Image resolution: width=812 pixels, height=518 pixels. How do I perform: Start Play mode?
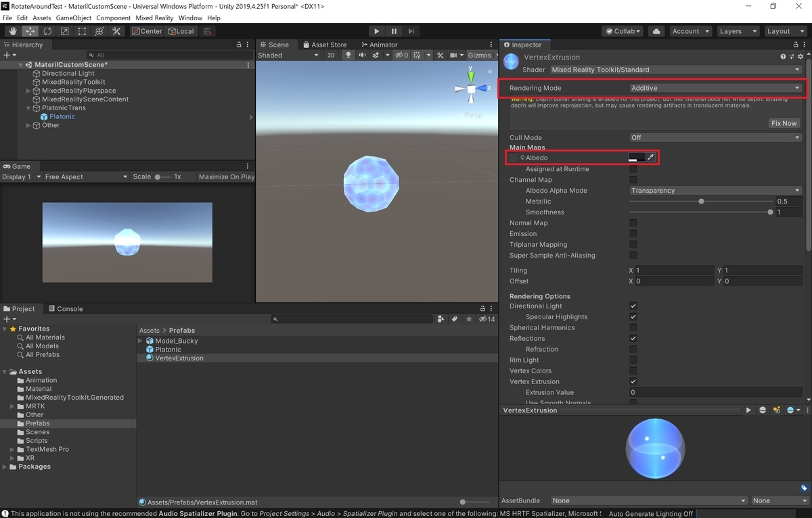coord(377,31)
